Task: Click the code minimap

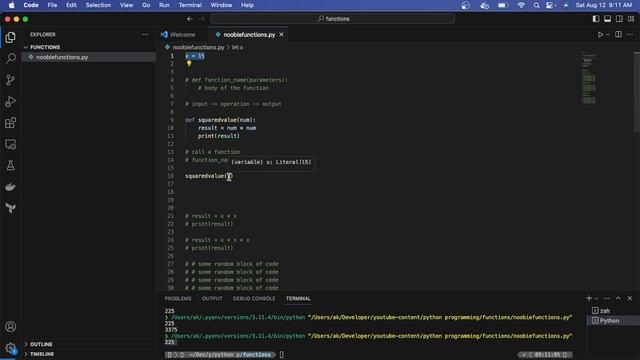Action: (588, 78)
